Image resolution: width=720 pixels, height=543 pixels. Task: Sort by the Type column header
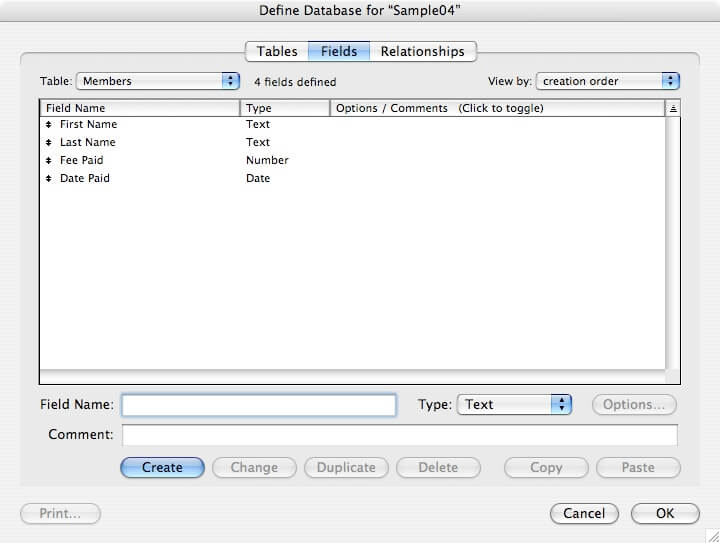click(284, 108)
